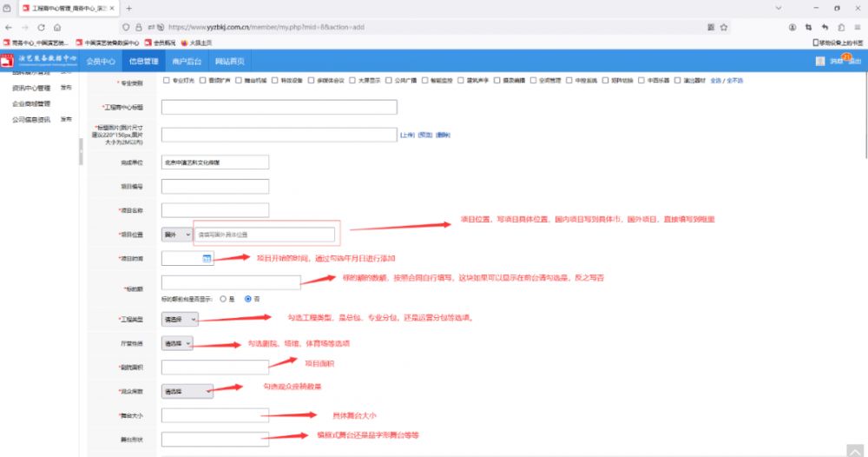
Task: Open the Firefox hamburger menu
Action: [x=857, y=27]
